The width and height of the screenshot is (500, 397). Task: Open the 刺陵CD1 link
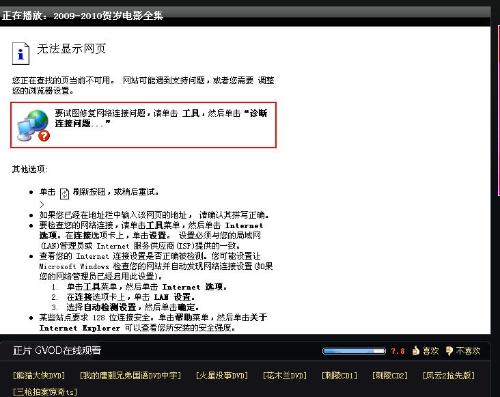click(x=339, y=376)
